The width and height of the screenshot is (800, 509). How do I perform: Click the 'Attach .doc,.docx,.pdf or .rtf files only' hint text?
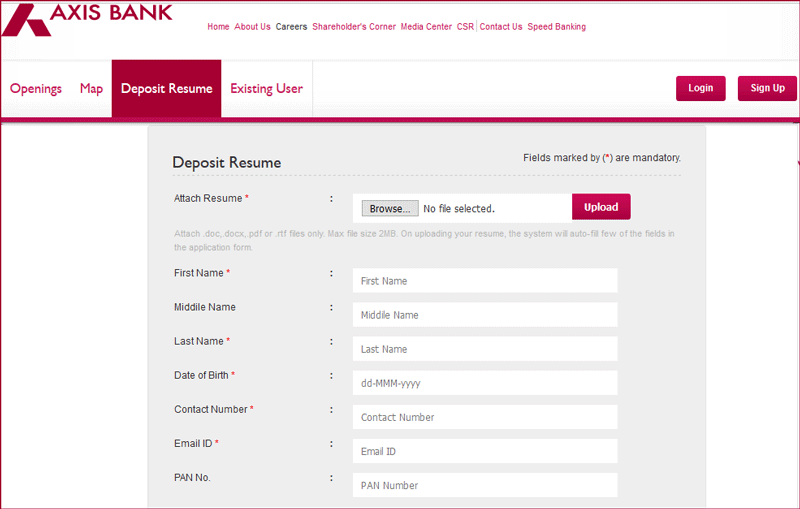[424, 240]
